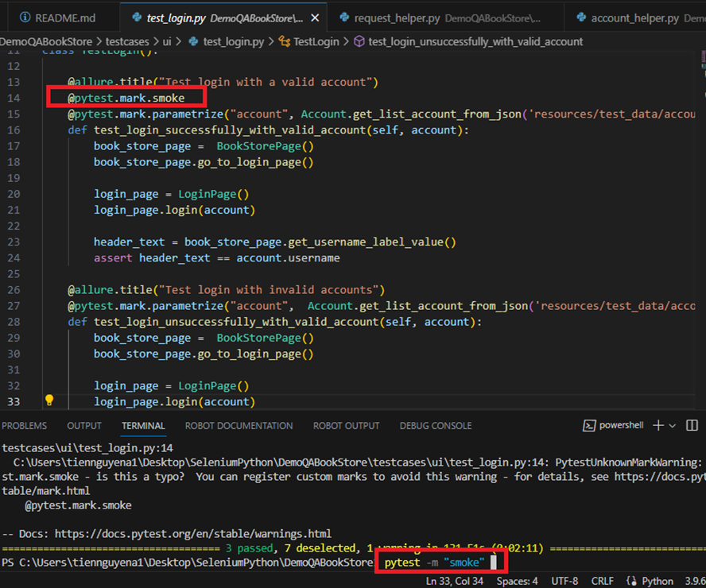The image size is (706, 588).
Task: Switch to the DEBUG CONSOLE panel tab
Action: (x=435, y=426)
